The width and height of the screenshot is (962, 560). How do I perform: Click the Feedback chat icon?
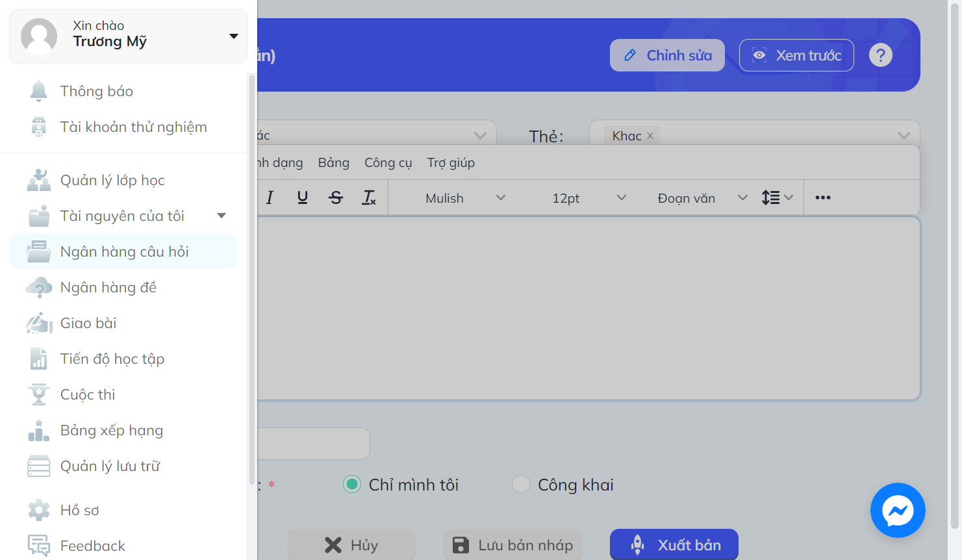click(39, 546)
